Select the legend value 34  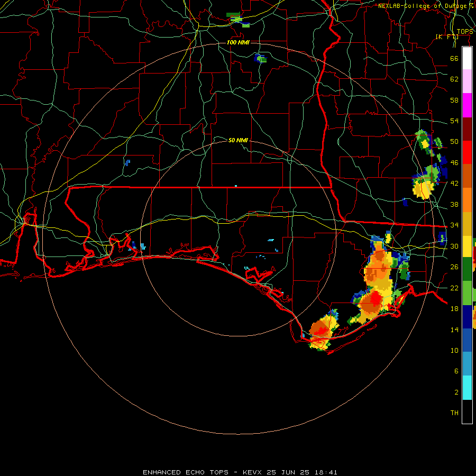454,225
